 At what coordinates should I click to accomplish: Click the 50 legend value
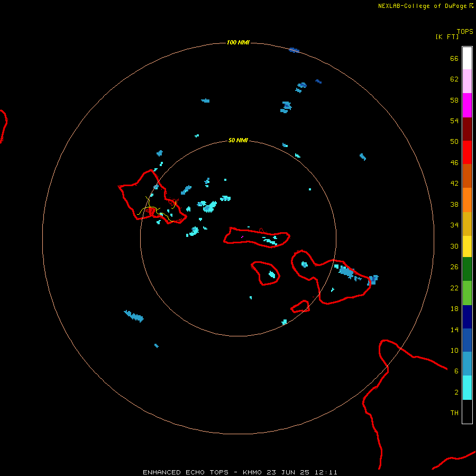pyautogui.click(x=454, y=141)
